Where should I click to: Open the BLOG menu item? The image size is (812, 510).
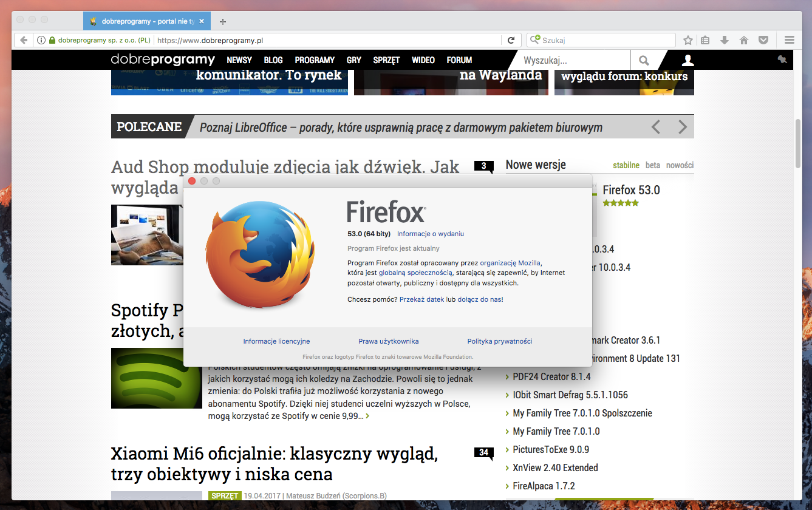click(x=273, y=60)
